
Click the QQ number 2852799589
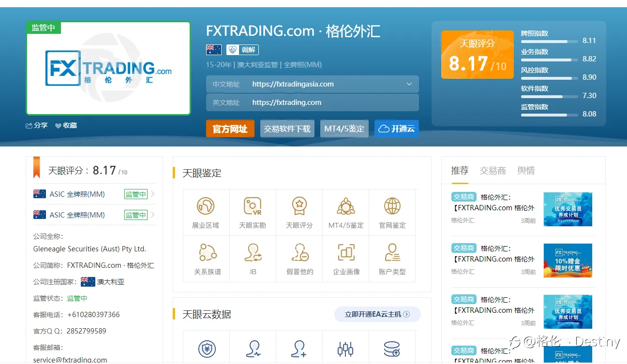click(x=87, y=331)
